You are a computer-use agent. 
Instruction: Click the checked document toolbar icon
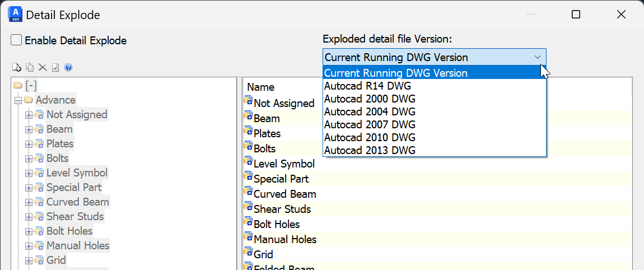point(55,68)
